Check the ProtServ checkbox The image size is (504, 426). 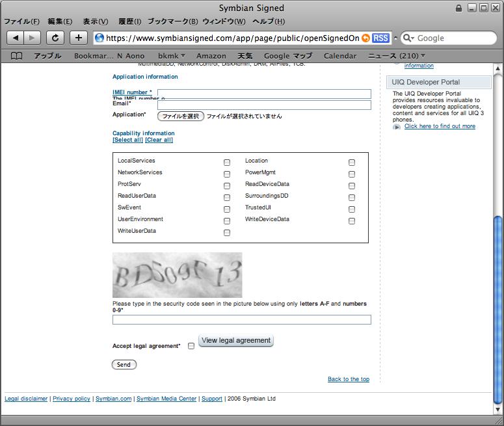coord(227,186)
